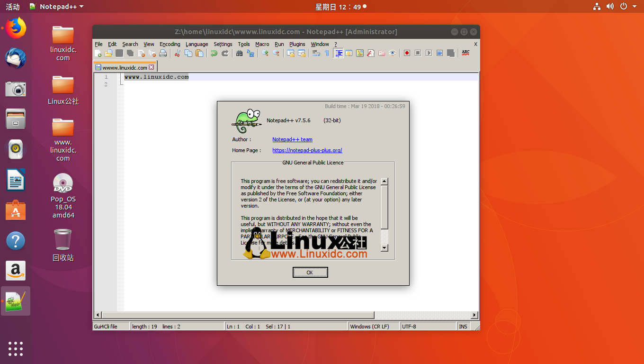The width and height of the screenshot is (644, 364).
Task: Click the UTF-8 encoding status entry
Action: tap(429, 326)
